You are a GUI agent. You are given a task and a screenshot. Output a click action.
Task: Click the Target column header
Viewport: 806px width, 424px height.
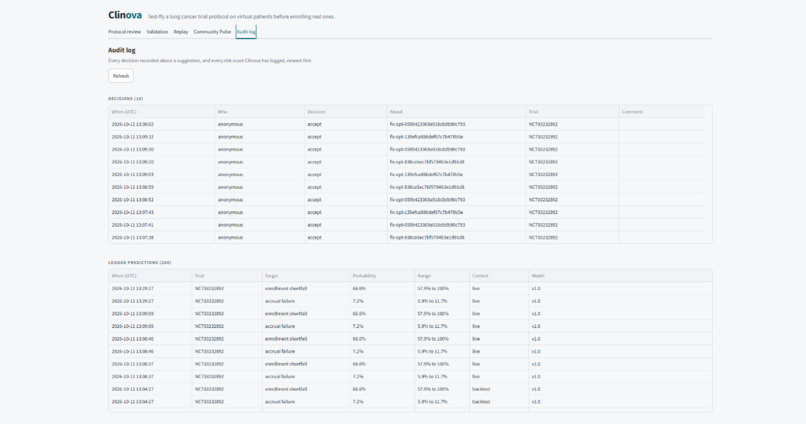pos(271,276)
